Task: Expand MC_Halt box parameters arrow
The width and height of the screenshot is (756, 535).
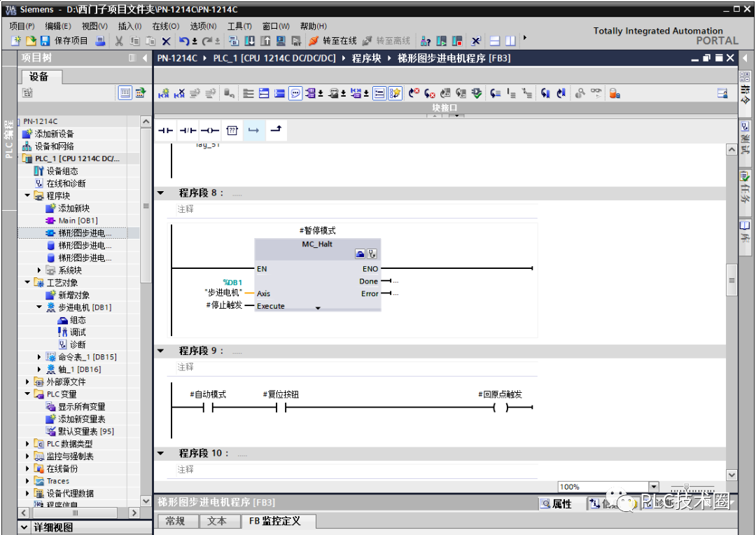Action: [x=318, y=308]
